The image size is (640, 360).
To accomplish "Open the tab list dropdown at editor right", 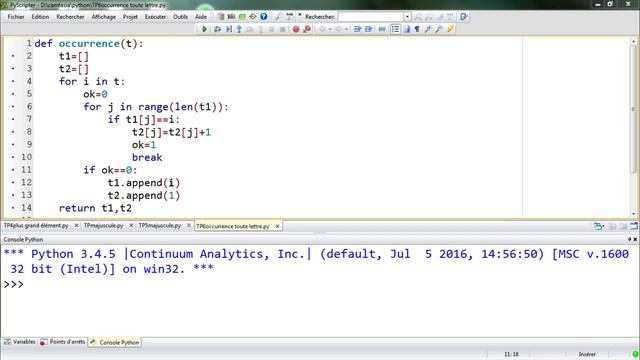I will (x=599, y=226).
